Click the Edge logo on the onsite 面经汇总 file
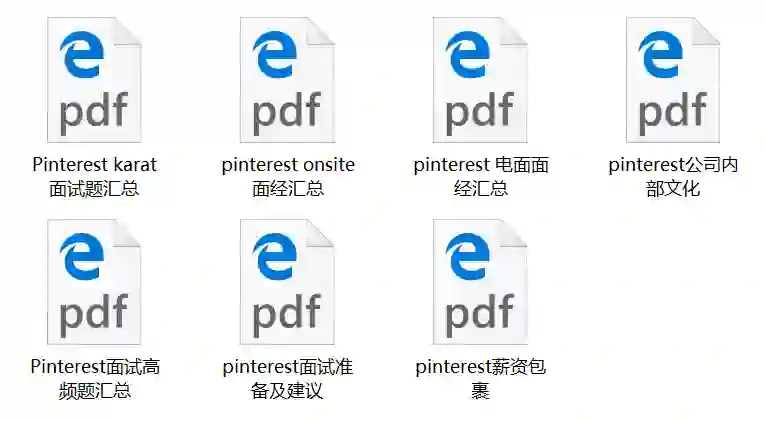 pos(275,54)
